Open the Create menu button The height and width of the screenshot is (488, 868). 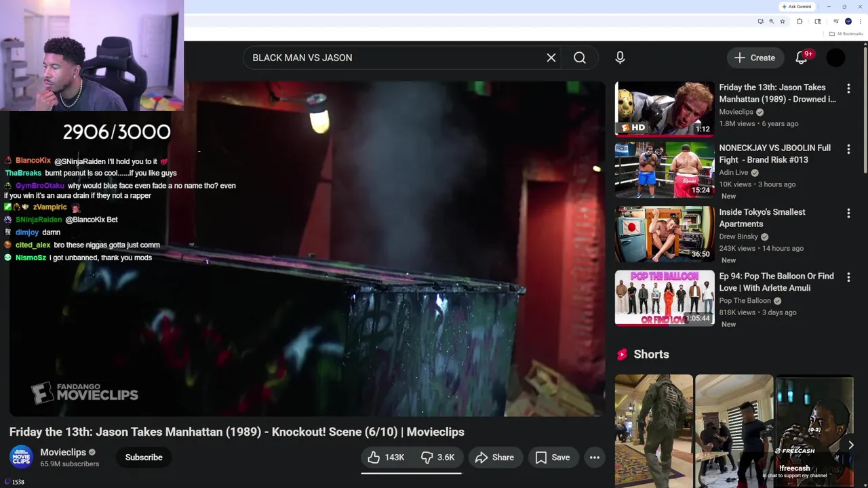[755, 58]
